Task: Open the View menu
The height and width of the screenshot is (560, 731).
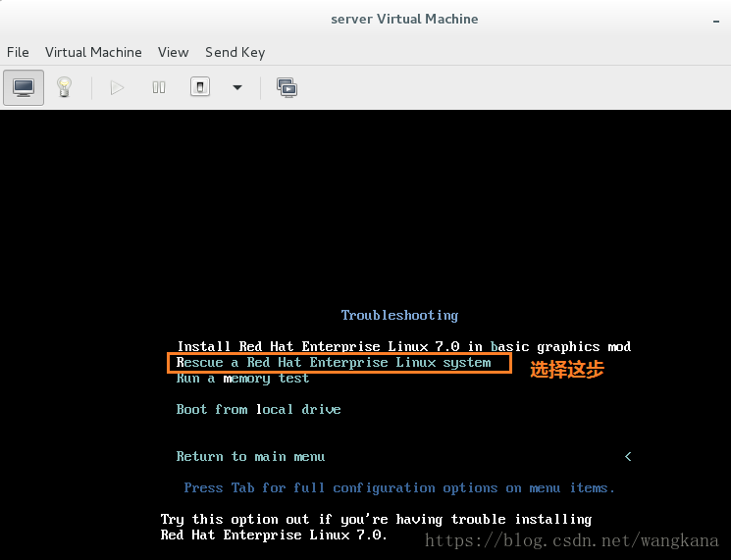Action: [173, 52]
